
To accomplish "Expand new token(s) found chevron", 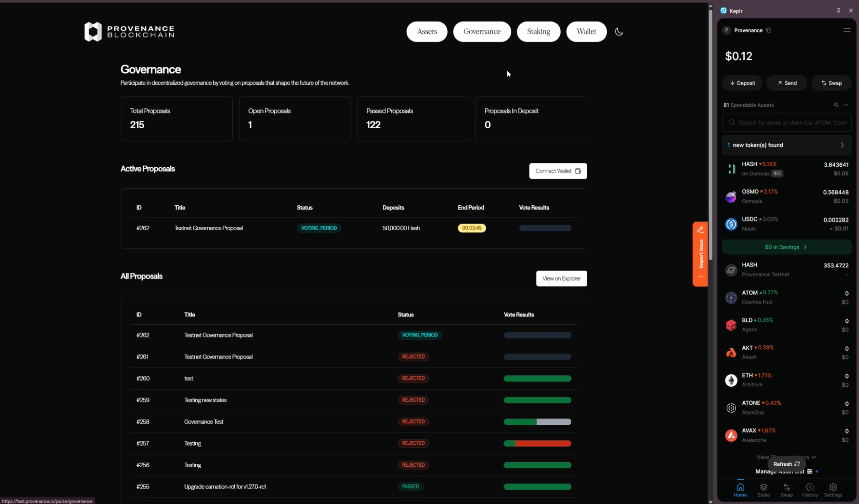I will point(842,145).
